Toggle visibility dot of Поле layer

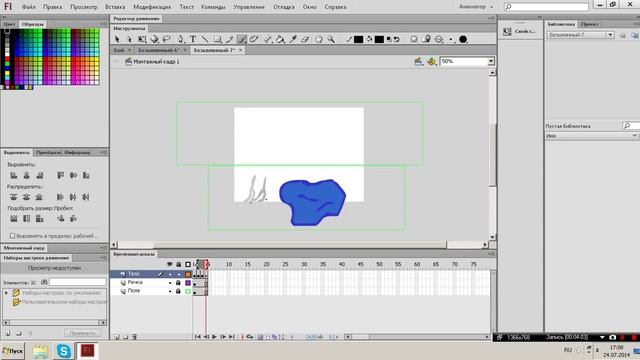click(x=170, y=291)
